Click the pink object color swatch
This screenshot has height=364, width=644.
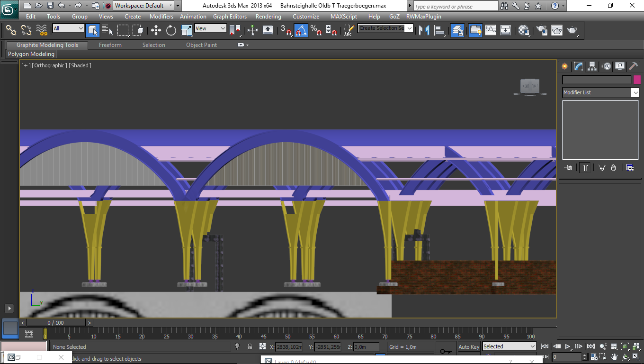pyautogui.click(x=637, y=80)
